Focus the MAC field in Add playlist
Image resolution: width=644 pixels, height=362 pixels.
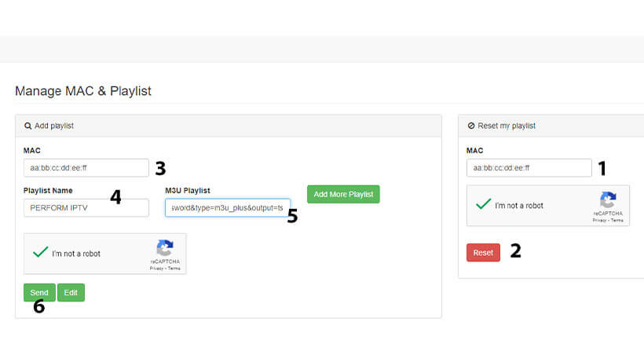(x=86, y=168)
